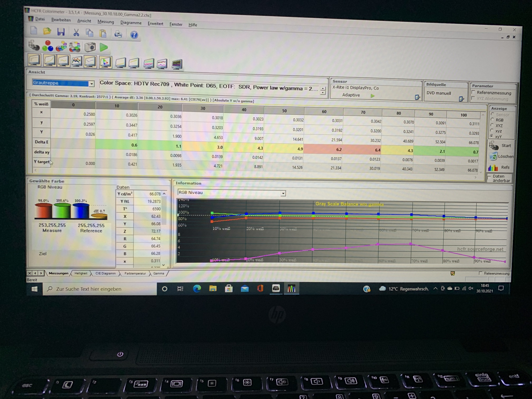The width and height of the screenshot is (532, 399).
Task: Open the Bearbeiten menu
Action: (61, 20)
